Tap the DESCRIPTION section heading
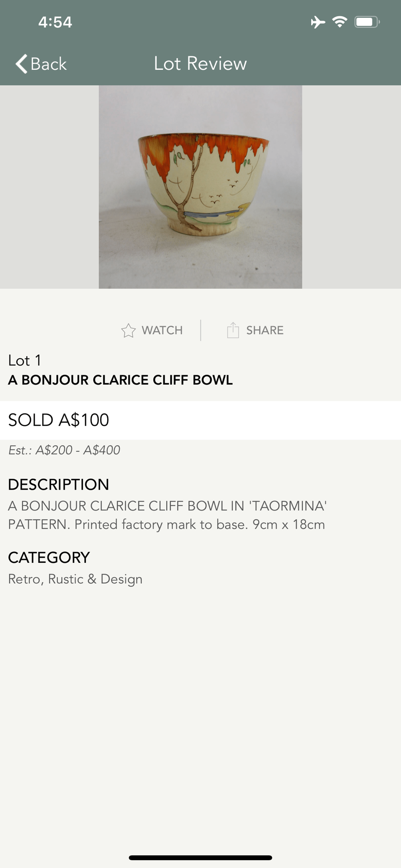 (59, 484)
